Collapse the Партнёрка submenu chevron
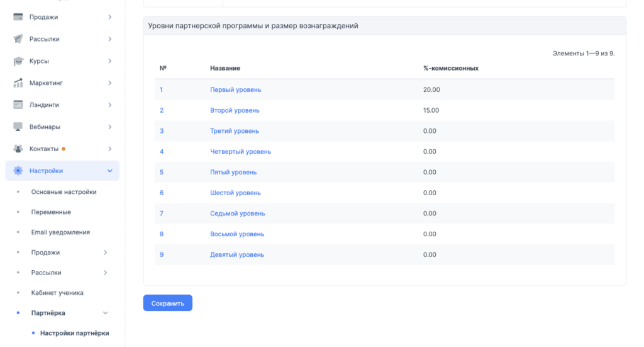Viewport: 644px width, 347px height. (105, 313)
